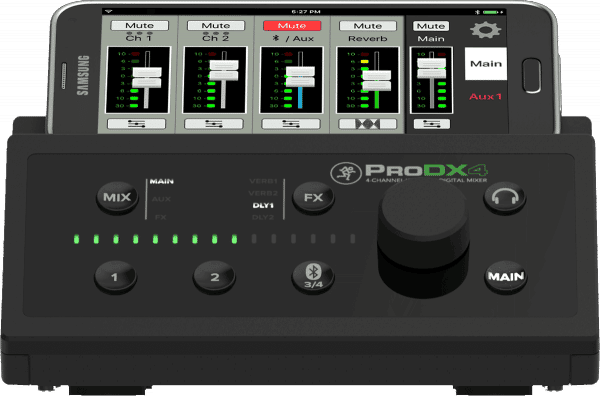This screenshot has width=600, height=396.
Task: Adjust the Bluetooth/Aux fader knob
Action: (300, 77)
